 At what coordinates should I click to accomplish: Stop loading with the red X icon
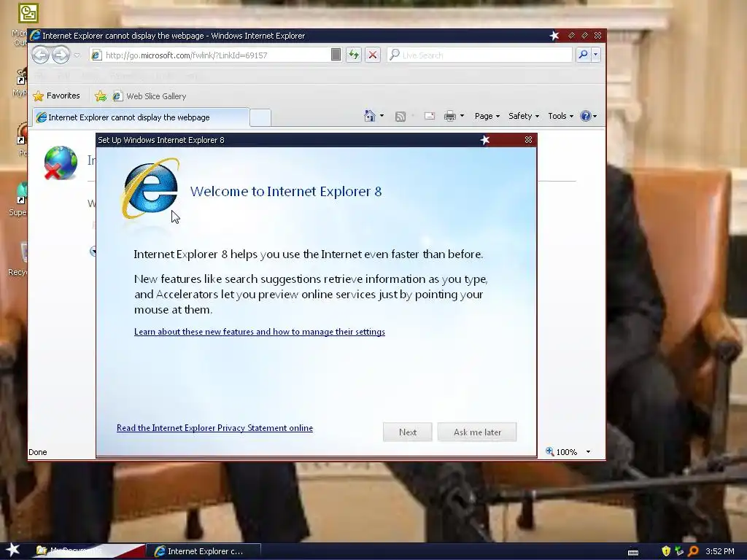[373, 55]
